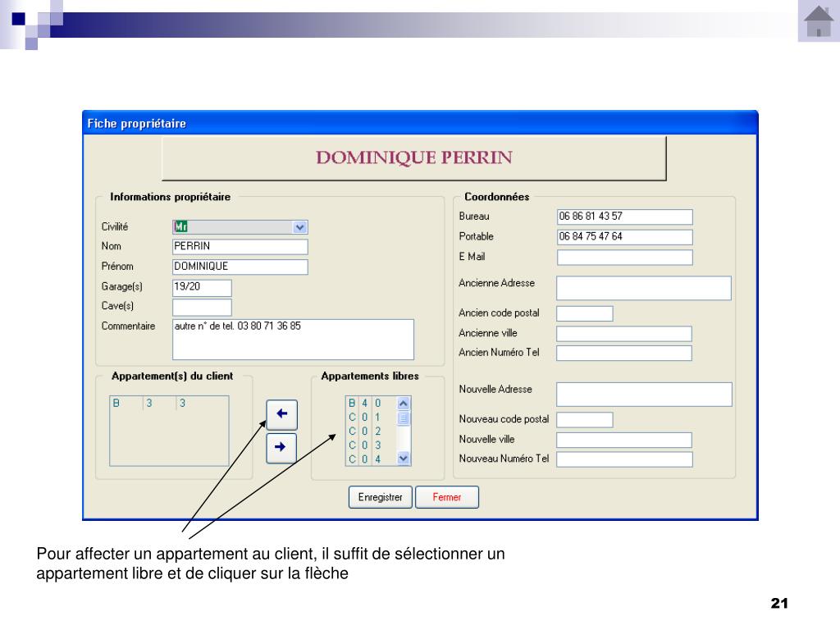The image size is (840, 630).
Task: Click the home icon on the slide
Action: (819, 21)
